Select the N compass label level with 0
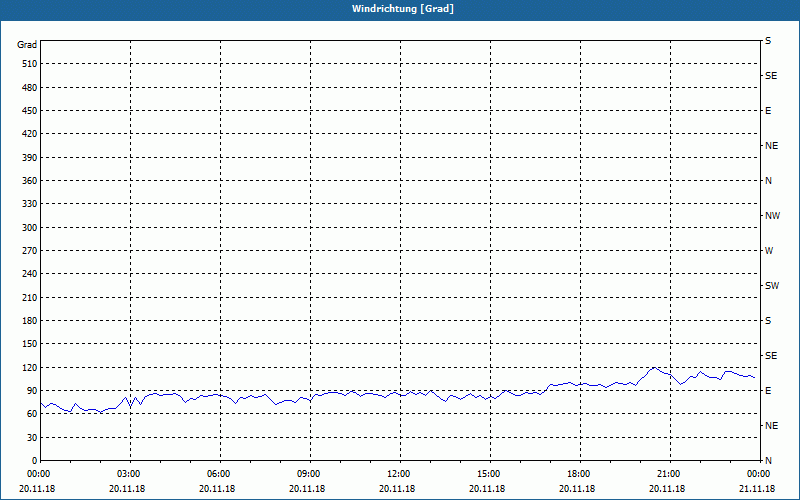 pos(768,461)
